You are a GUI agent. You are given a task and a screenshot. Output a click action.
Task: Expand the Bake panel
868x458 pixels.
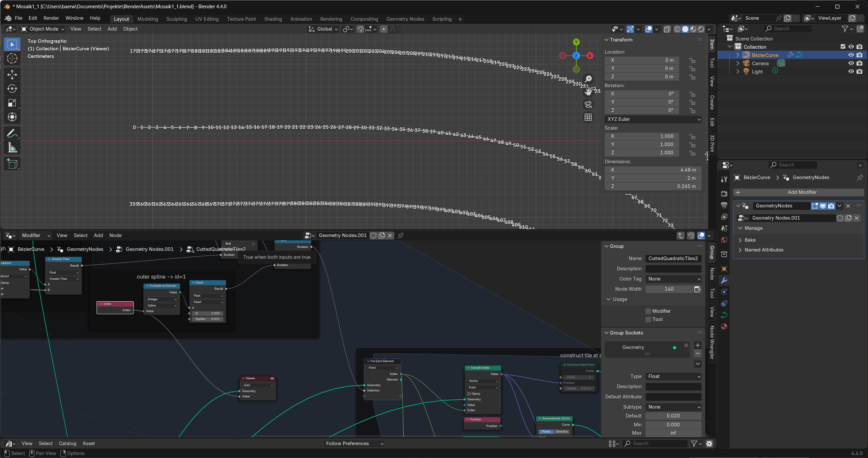coord(750,240)
